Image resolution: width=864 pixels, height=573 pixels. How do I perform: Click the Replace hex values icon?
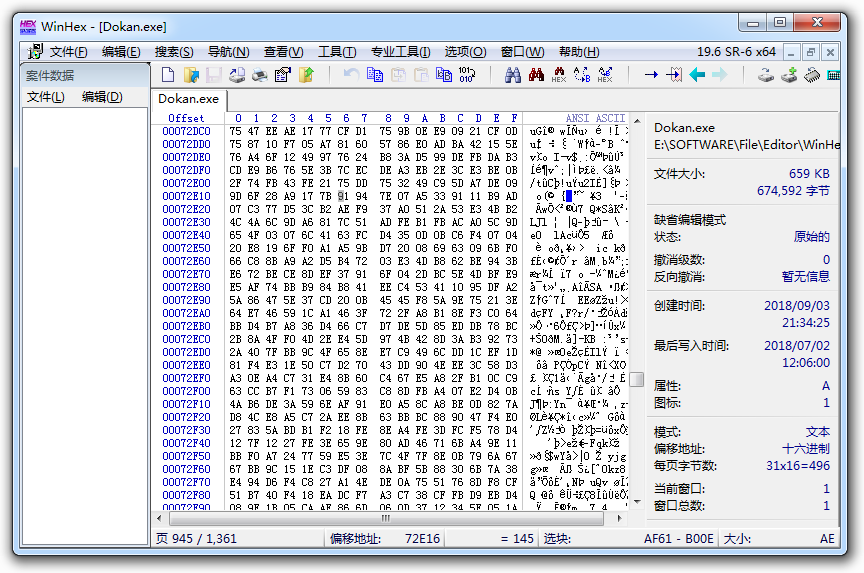point(605,74)
